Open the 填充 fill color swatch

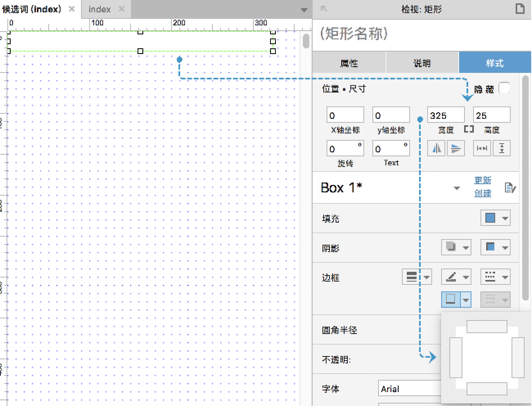pyautogui.click(x=490, y=218)
